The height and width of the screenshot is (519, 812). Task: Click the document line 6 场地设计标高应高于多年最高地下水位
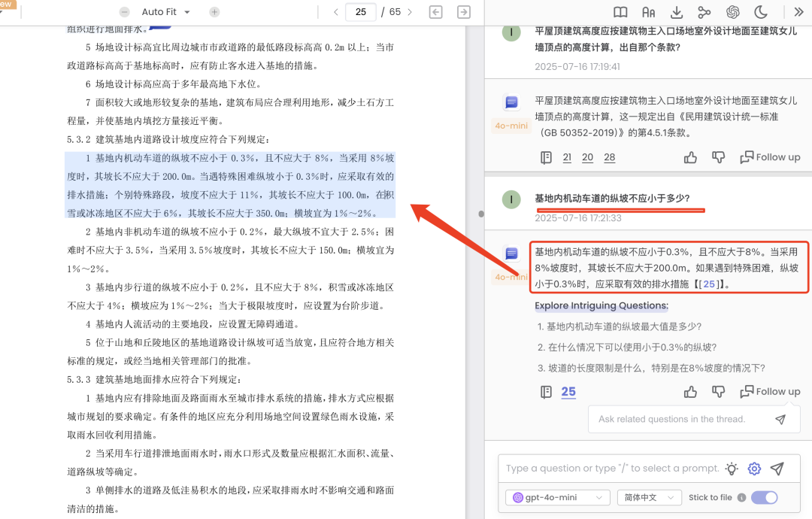[x=174, y=84]
